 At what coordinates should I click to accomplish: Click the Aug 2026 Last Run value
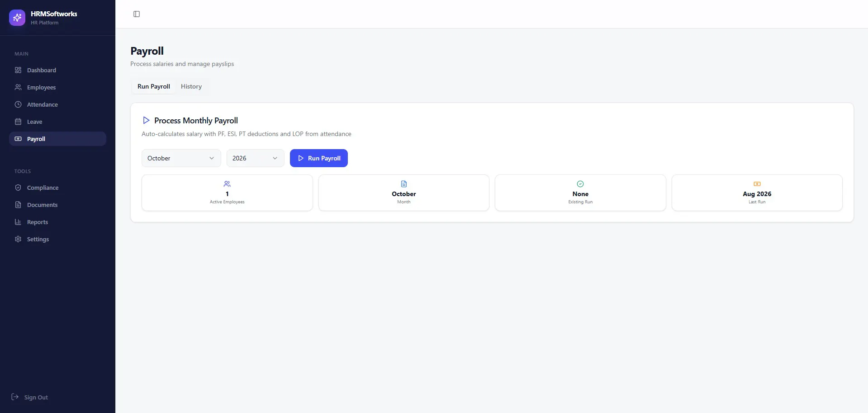pyautogui.click(x=757, y=194)
